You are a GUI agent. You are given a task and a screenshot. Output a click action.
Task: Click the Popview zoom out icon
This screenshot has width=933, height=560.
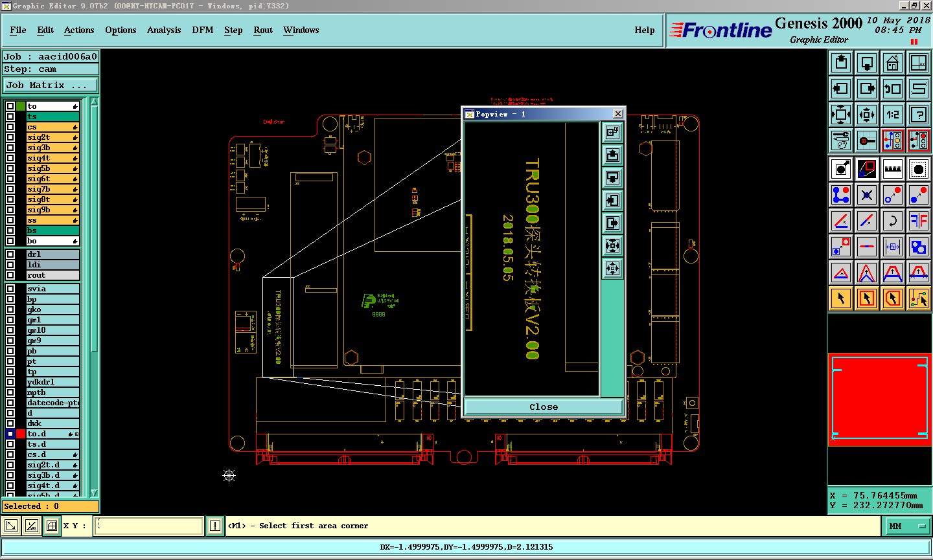(612, 269)
